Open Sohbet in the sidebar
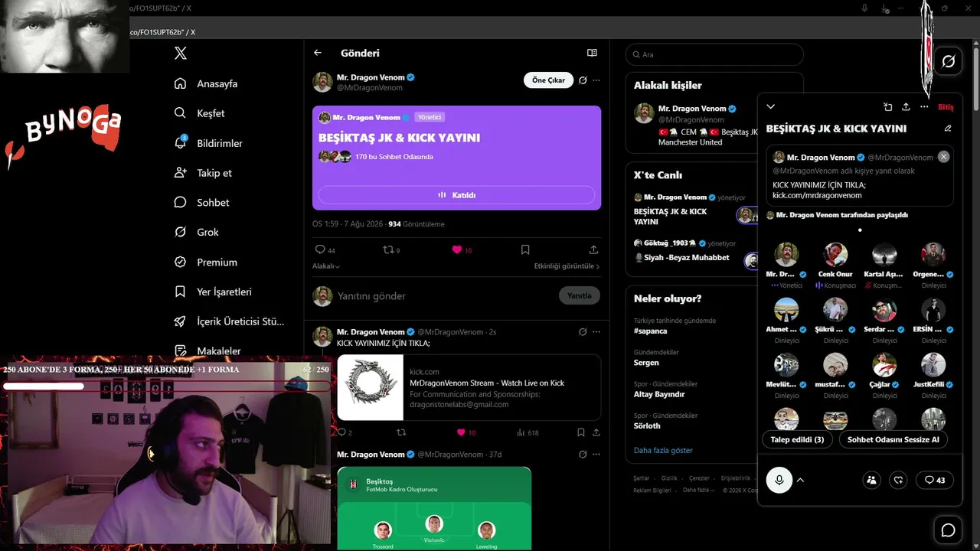Image resolution: width=980 pixels, height=551 pixels. click(x=201, y=203)
